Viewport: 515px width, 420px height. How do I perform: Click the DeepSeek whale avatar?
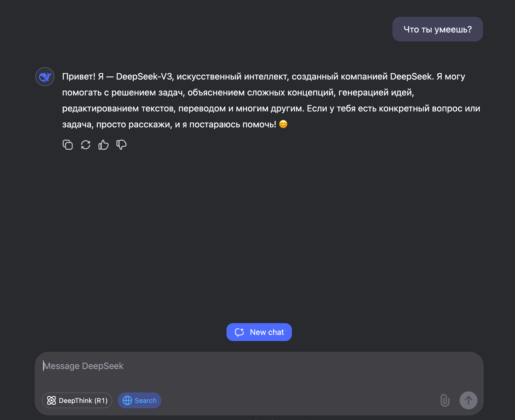pyautogui.click(x=45, y=77)
